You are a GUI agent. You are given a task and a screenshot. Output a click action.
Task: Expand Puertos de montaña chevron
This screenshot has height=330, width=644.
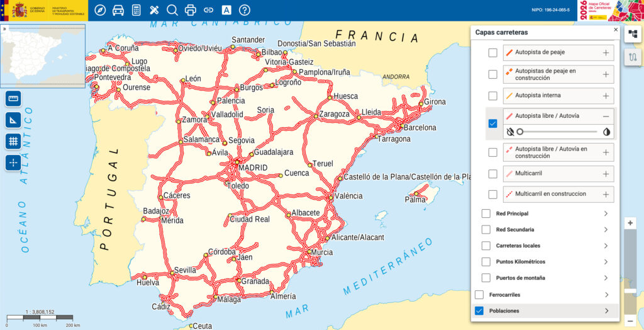click(x=606, y=278)
